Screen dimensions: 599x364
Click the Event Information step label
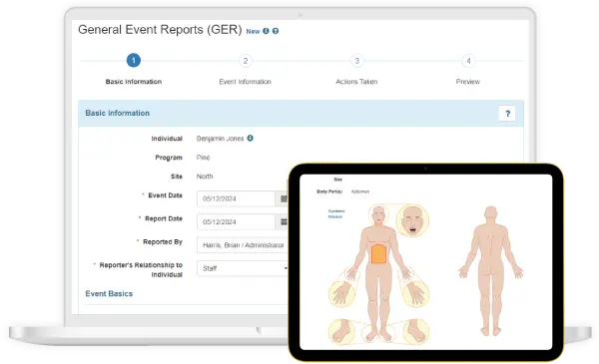click(x=245, y=82)
